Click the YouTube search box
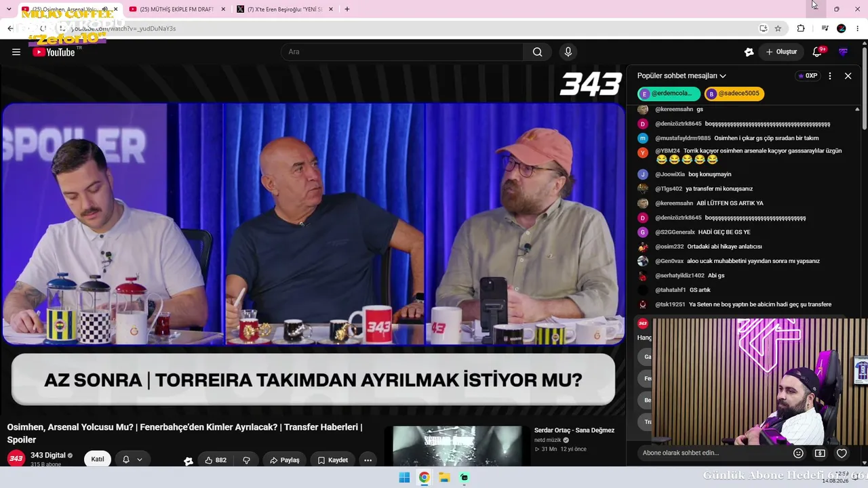Screen dimensions: 868x488 point(402,52)
